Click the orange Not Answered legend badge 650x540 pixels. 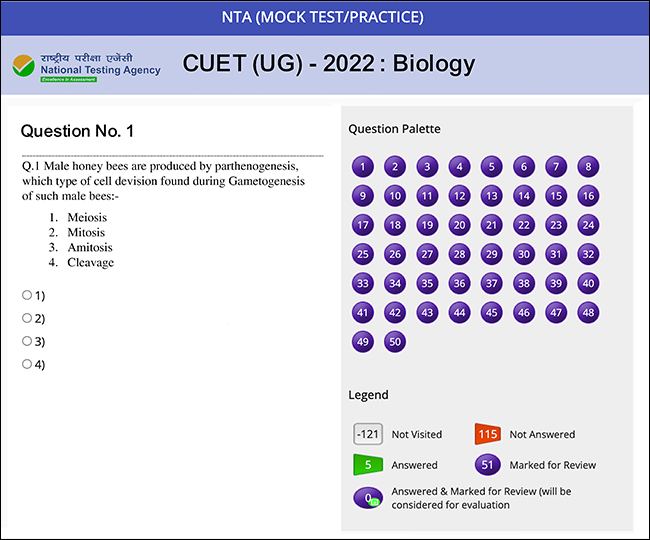point(488,434)
